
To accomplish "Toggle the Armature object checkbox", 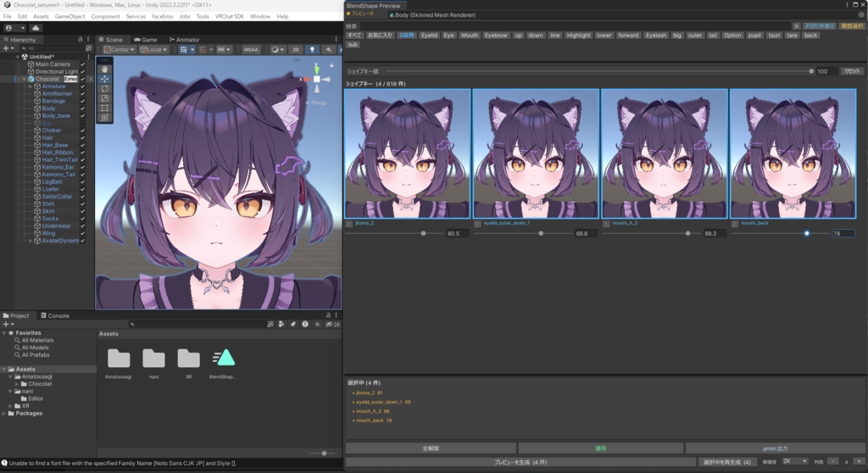I will pos(82,86).
